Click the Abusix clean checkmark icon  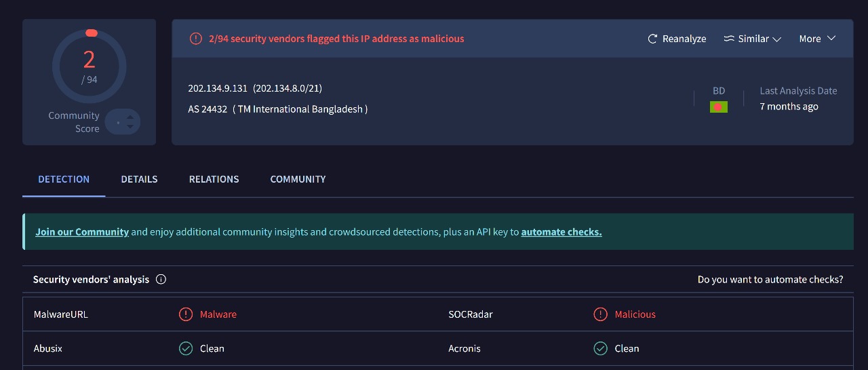(x=186, y=348)
